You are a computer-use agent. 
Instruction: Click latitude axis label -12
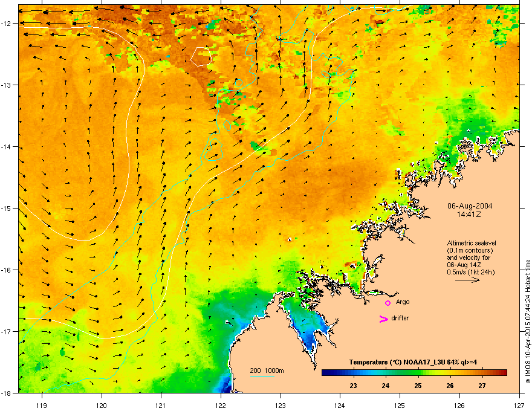point(7,24)
